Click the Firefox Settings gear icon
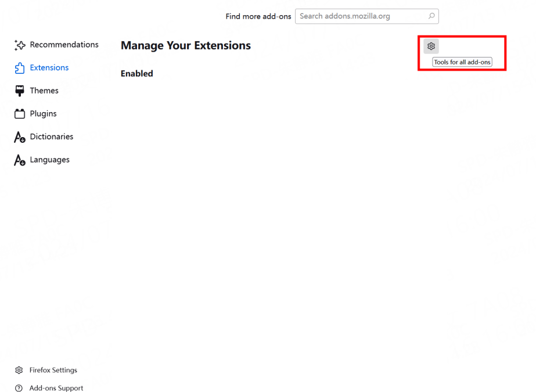 (19, 371)
